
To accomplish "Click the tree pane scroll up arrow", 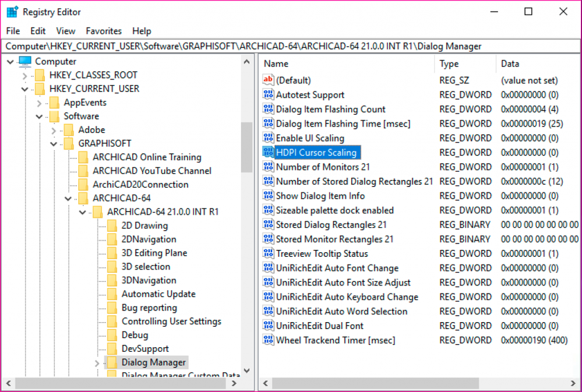I will click(x=246, y=62).
